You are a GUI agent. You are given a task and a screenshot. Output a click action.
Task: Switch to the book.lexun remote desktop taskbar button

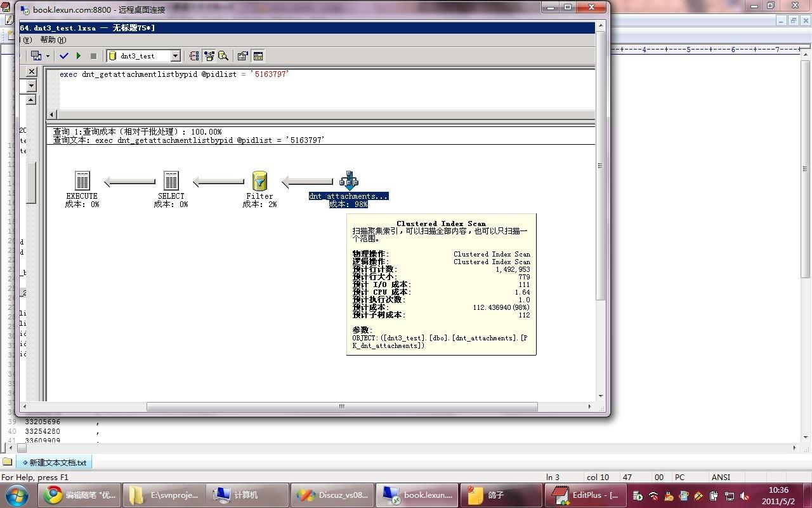417,495
